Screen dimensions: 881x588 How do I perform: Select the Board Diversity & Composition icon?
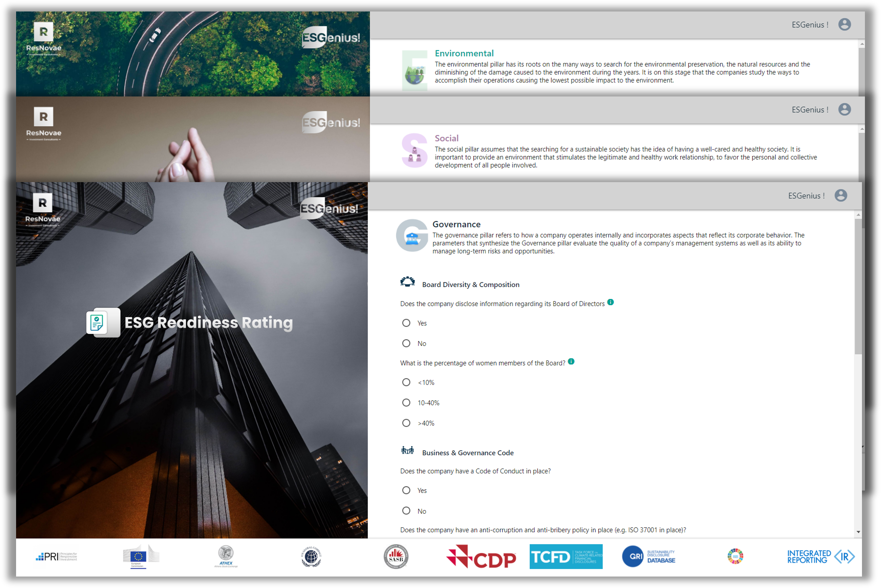click(408, 282)
